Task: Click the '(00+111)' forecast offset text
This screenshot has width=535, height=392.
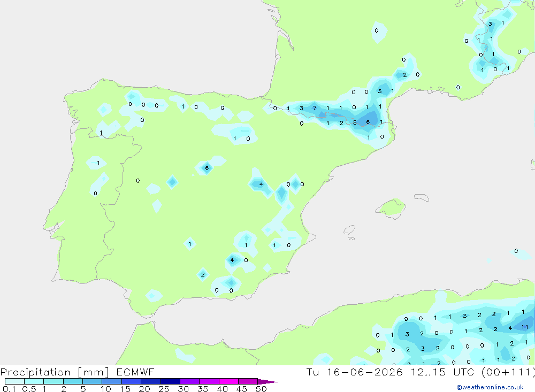Action: [x=508, y=372]
